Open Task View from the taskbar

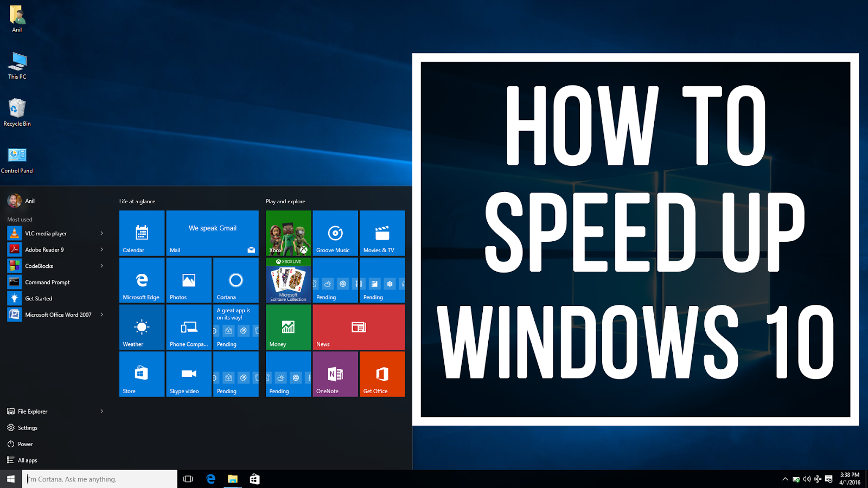click(x=188, y=479)
